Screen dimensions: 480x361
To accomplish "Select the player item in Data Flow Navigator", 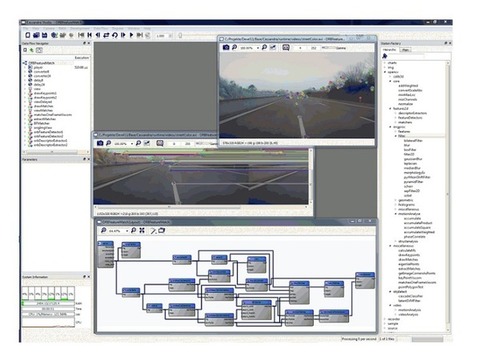I will click(x=38, y=67).
